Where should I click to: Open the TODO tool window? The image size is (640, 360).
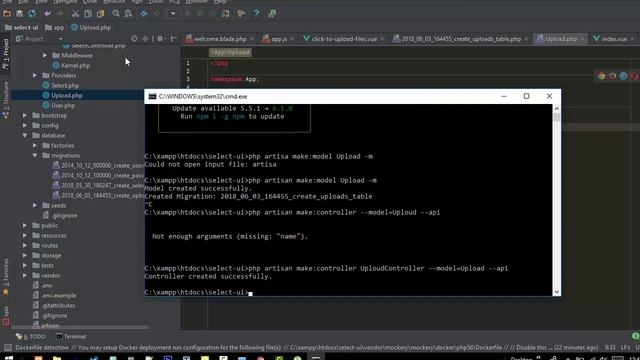click(x=31, y=336)
